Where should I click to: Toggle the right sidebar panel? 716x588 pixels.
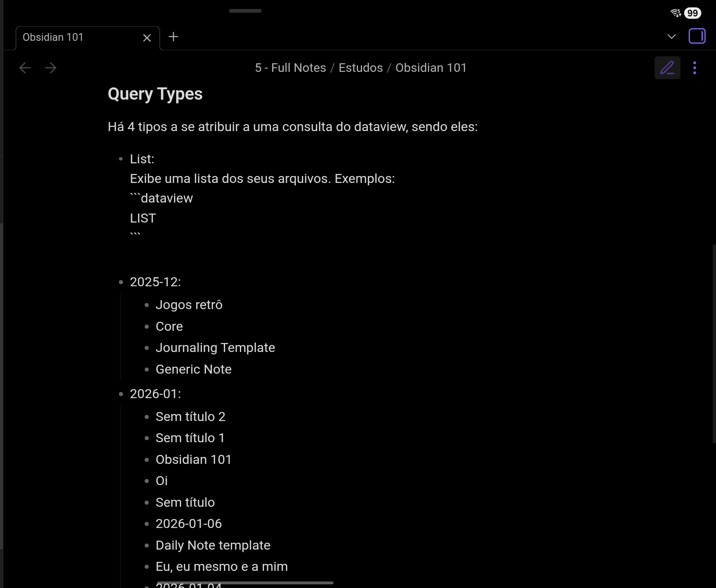[697, 36]
